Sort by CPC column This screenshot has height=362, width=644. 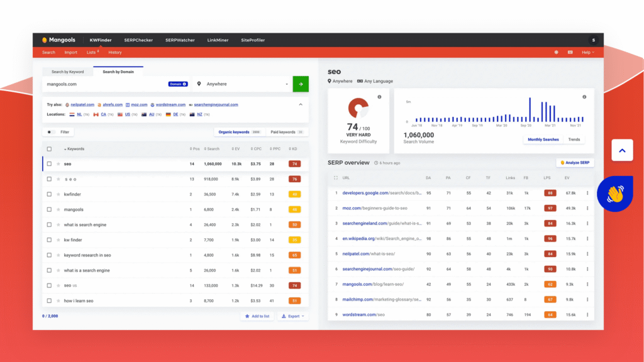pyautogui.click(x=256, y=149)
